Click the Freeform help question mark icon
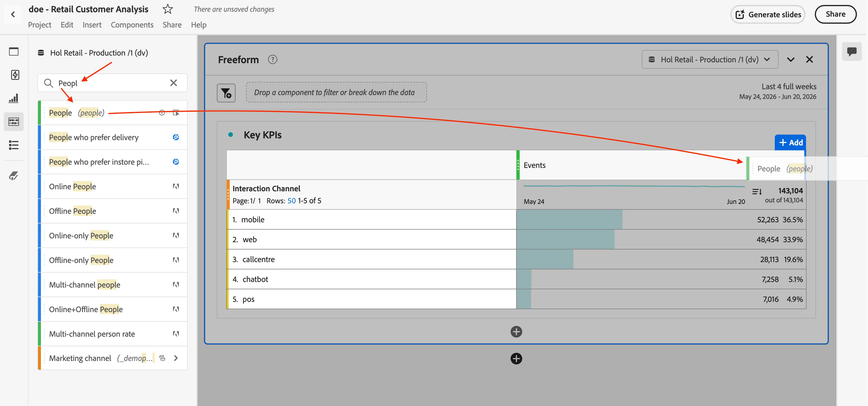868x406 pixels. [272, 60]
